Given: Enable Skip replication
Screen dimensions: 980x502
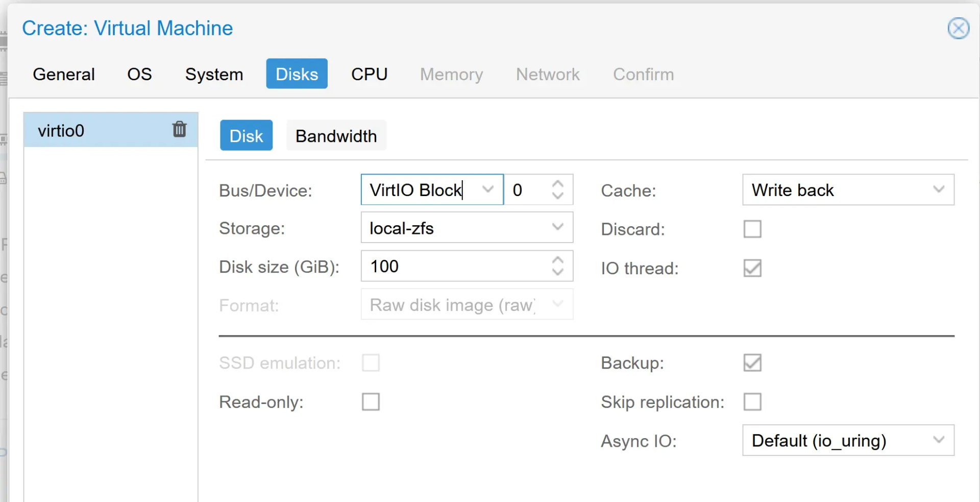Looking at the screenshot, I should (752, 402).
